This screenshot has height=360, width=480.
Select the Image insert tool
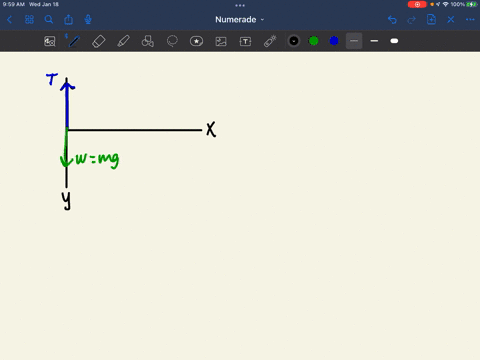coord(221,41)
